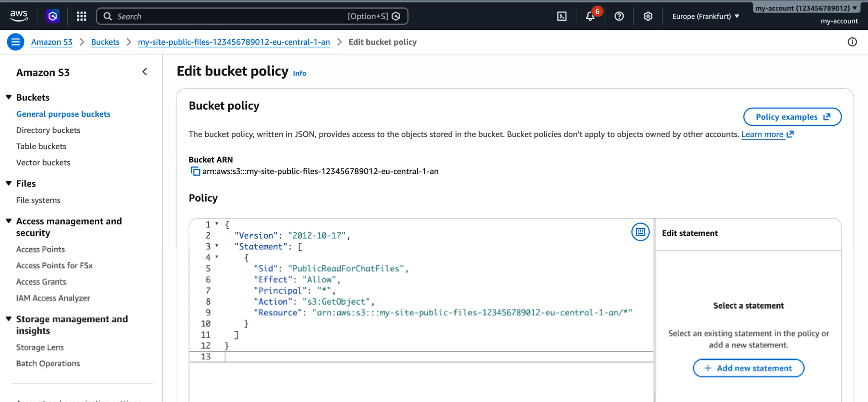Open Storage Lens in sidebar
Image resolution: width=868 pixels, height=402 pixels.
click(40, 347)
